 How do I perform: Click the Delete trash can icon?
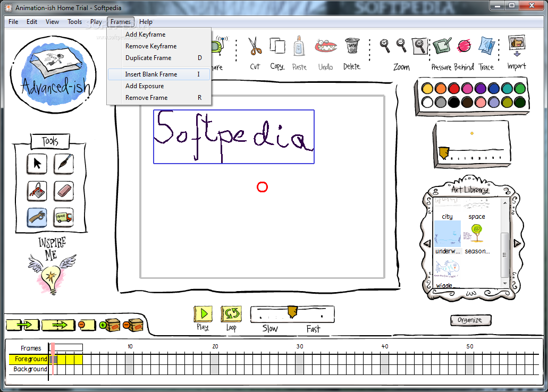pyautogui.click(x=352, y=46)
